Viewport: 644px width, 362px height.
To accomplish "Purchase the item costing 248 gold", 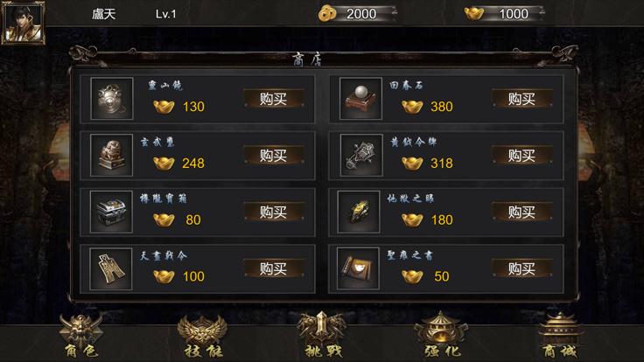I will (274, 156).
